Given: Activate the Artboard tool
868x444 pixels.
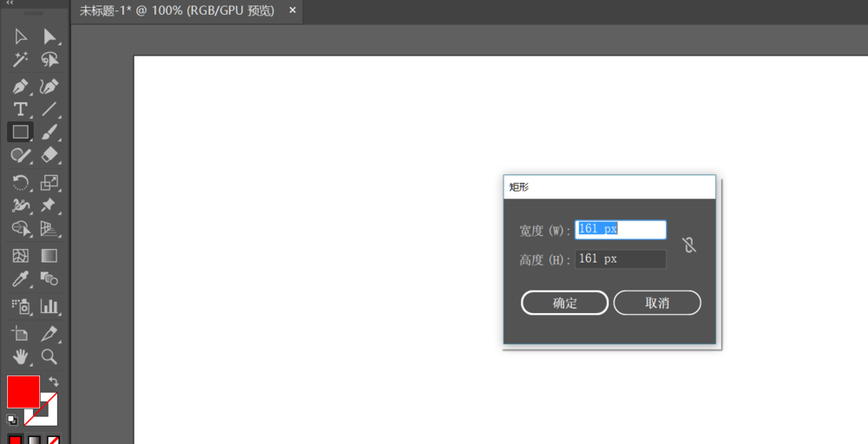Looking at the screenshot, I should pos(21,333).
